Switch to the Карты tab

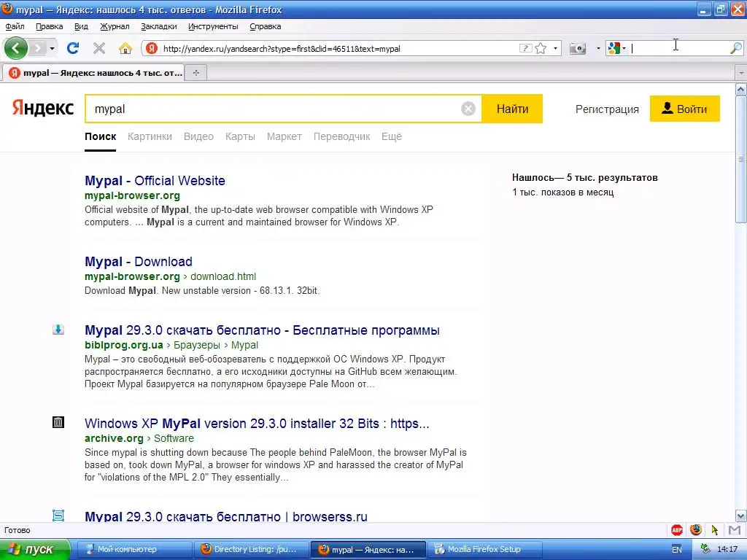(240, 136)
